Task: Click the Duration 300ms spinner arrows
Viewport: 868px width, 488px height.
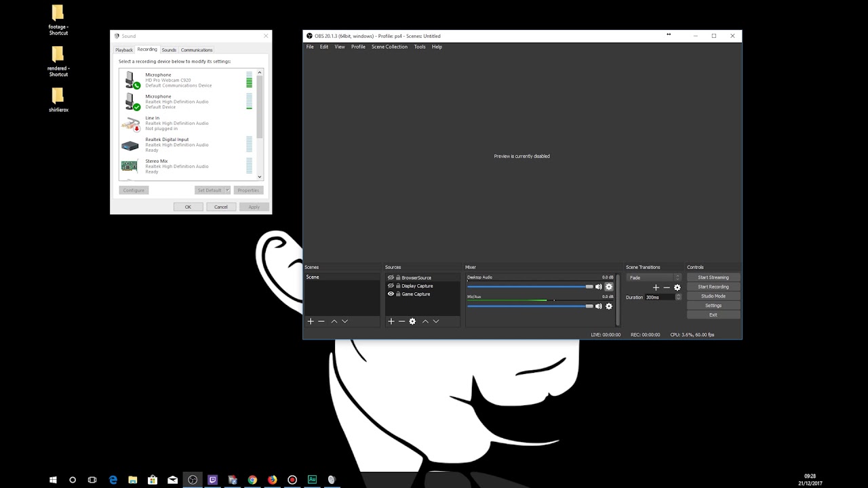Action: tap(678, 298)
